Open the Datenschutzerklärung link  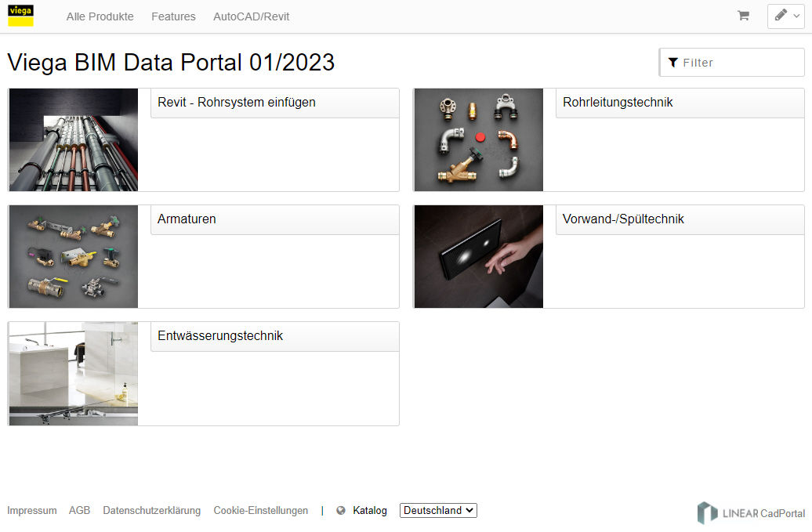click(x=152, y=510)
